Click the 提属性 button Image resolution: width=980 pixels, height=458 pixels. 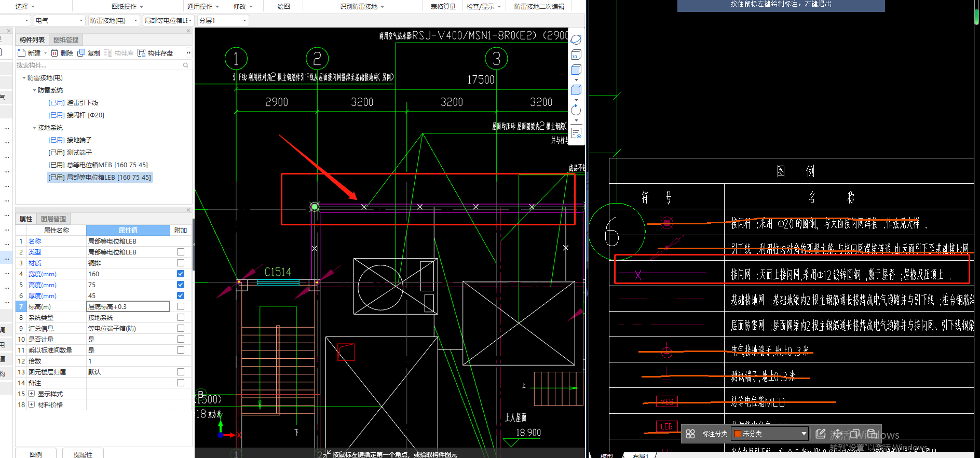(x=83, y=453)
